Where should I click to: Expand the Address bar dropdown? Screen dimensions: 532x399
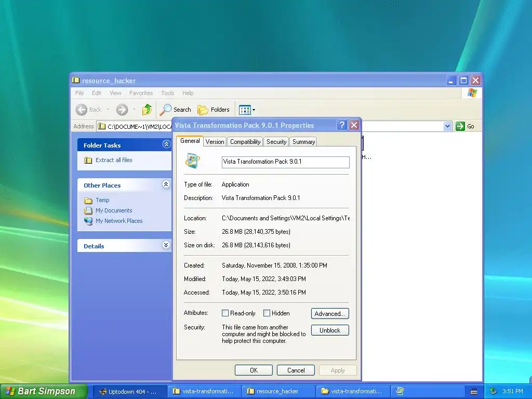(447, 126)
